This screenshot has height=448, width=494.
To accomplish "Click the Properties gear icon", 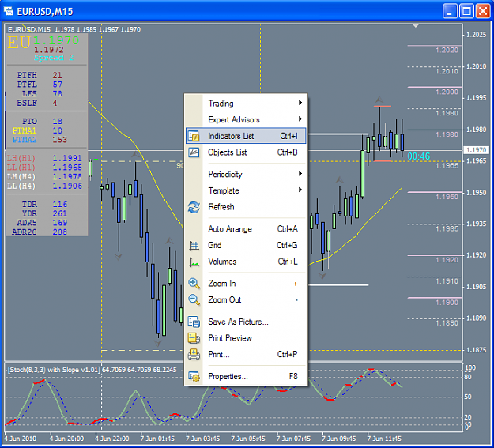I will 194,376.
